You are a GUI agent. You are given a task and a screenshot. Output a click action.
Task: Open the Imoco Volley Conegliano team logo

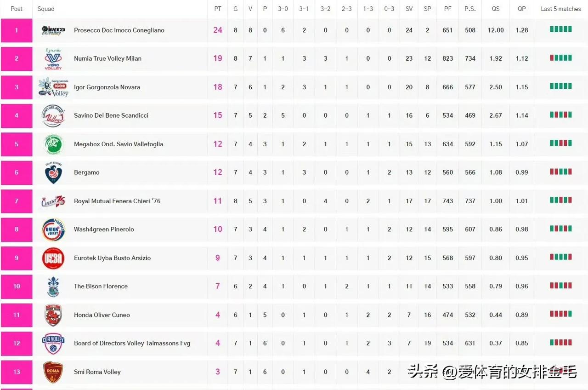[53, 30]
